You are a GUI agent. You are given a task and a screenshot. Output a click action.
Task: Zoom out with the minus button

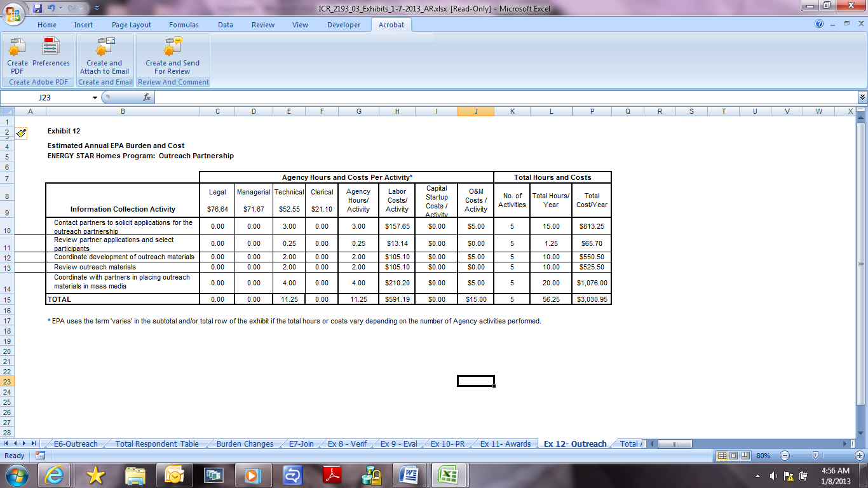click(x=784, y=456)
